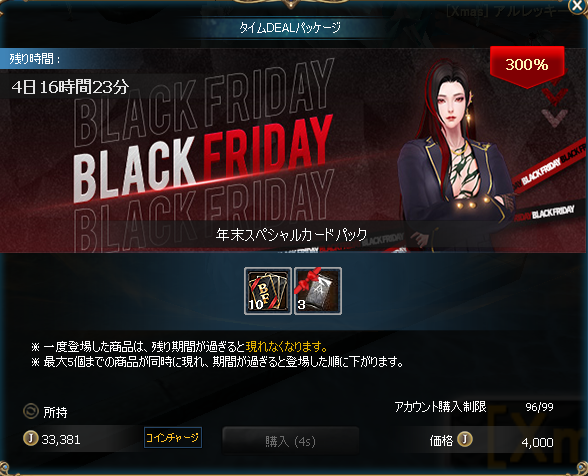Close the タイムDEALパッケージ window
588x476 pixels.
[x=578, y=6]
